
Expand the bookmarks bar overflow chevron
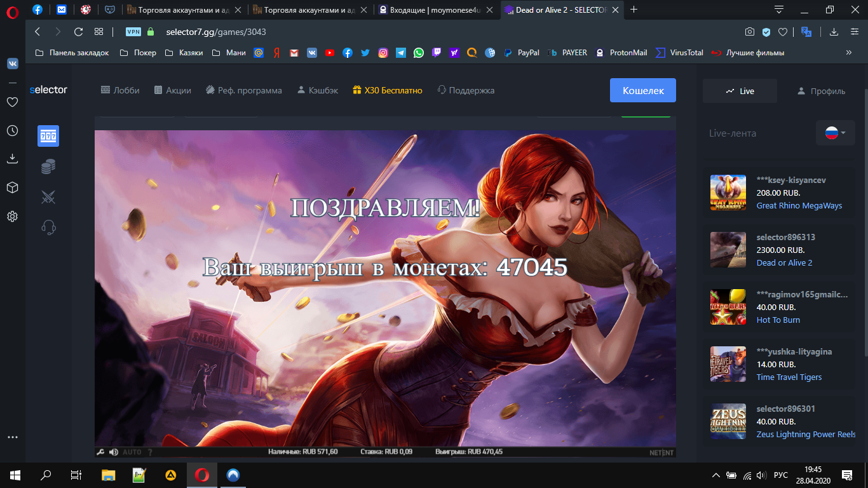pos(848,53)
